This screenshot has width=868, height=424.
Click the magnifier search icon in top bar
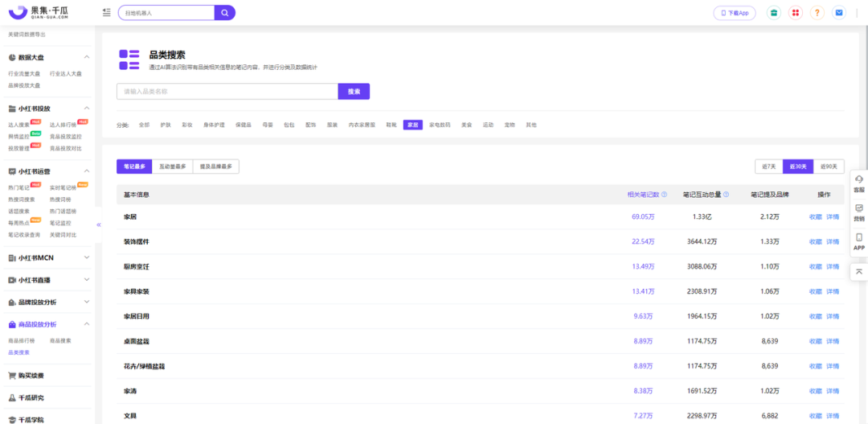225,13
